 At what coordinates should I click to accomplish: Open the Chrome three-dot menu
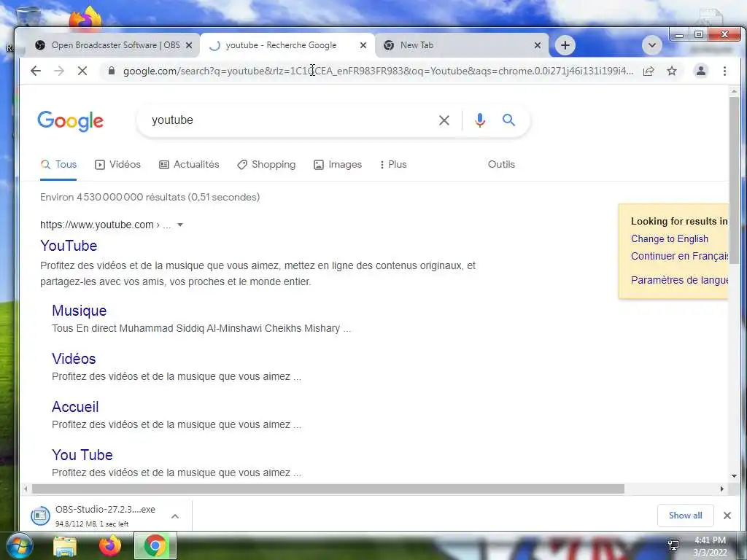[x=724, y=71]
